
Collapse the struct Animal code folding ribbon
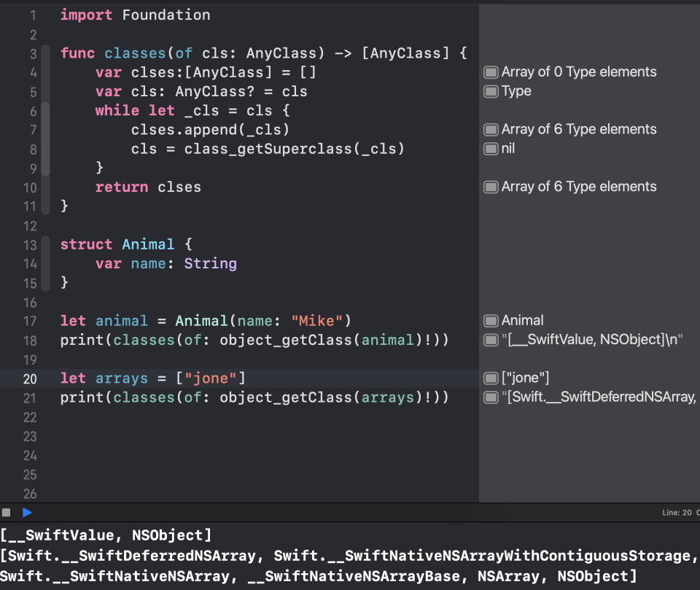45,263
